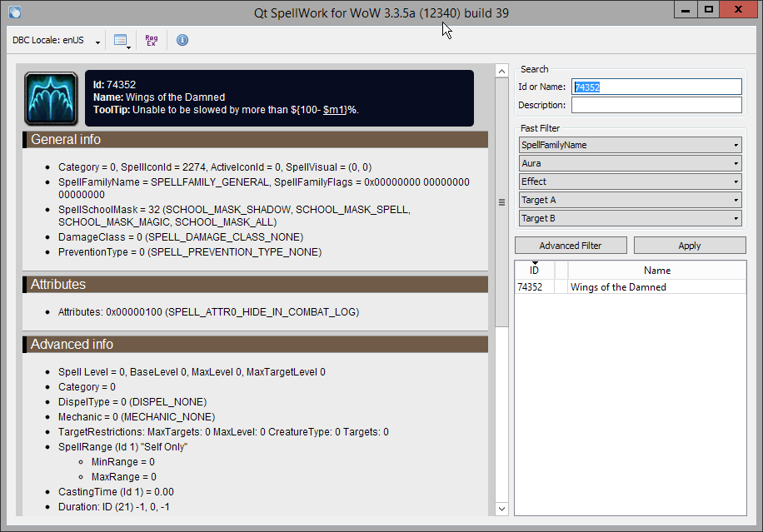Open the About info icon
Viewport: 763px width, 532px height.
tap(182, 40)
